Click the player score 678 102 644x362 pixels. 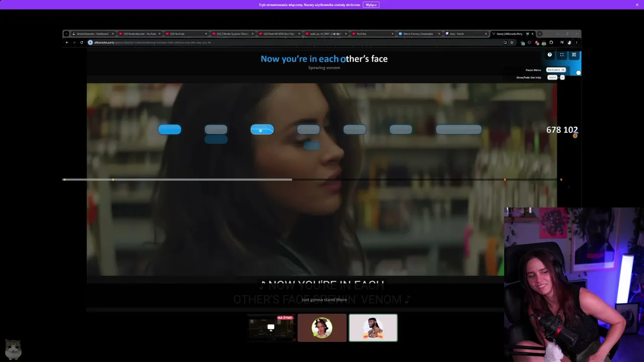pyautogui.click(x=562, y=130)
